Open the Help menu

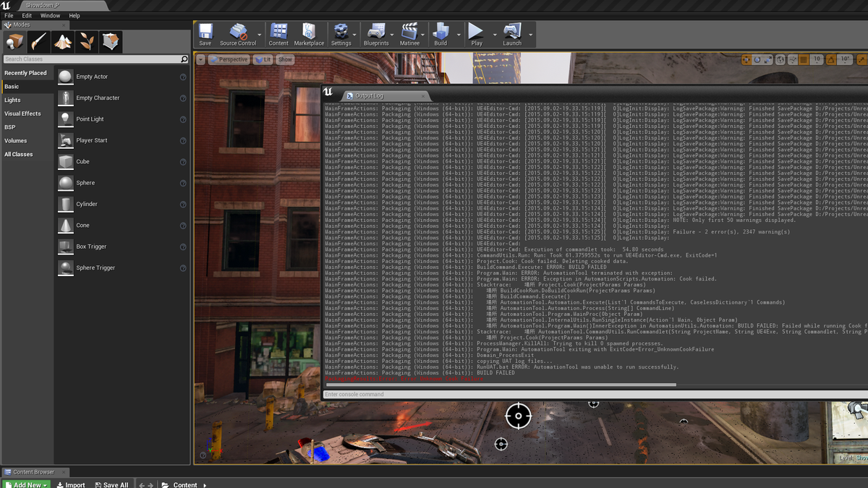click(x=75, y=15)
